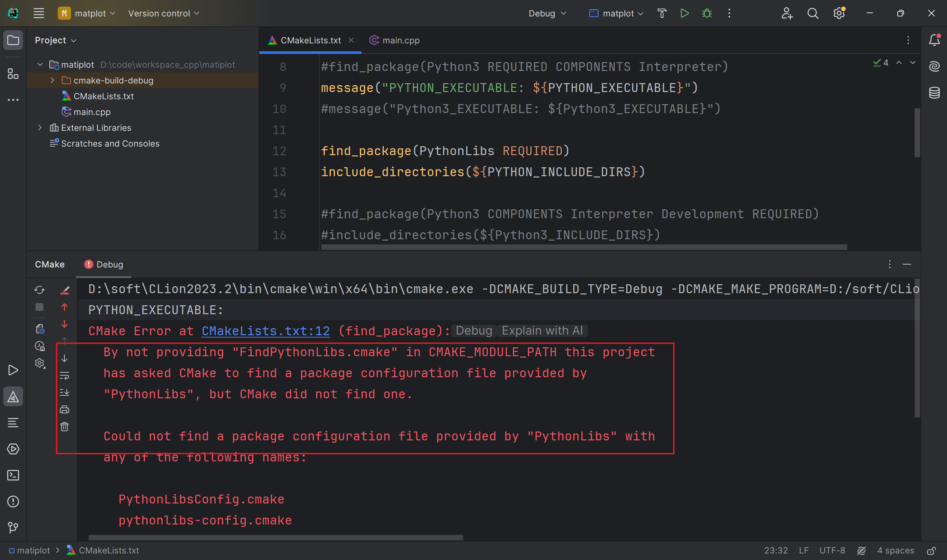947x560 pixels.
Task: Open the Git tool window icon
Action: 13,527
